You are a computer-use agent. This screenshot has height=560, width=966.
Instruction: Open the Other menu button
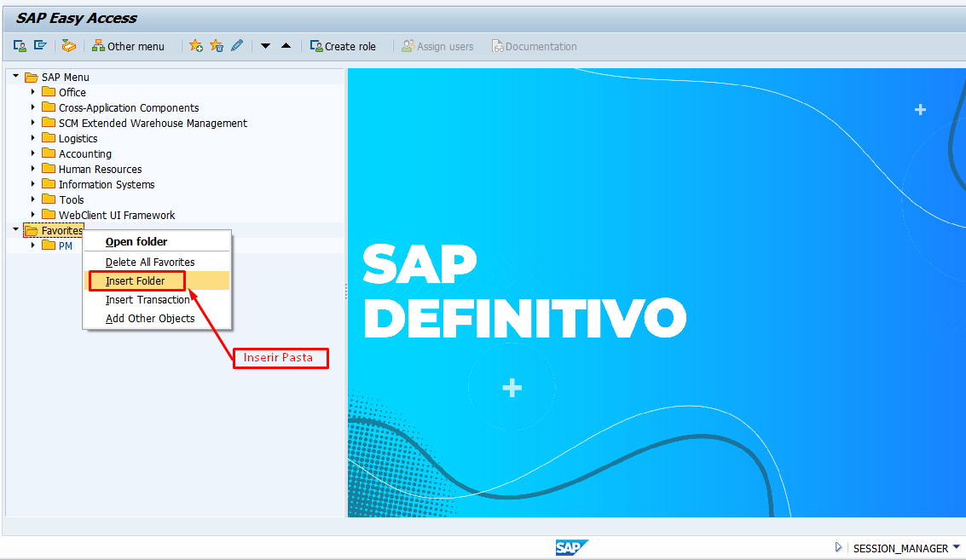[128, 46]
